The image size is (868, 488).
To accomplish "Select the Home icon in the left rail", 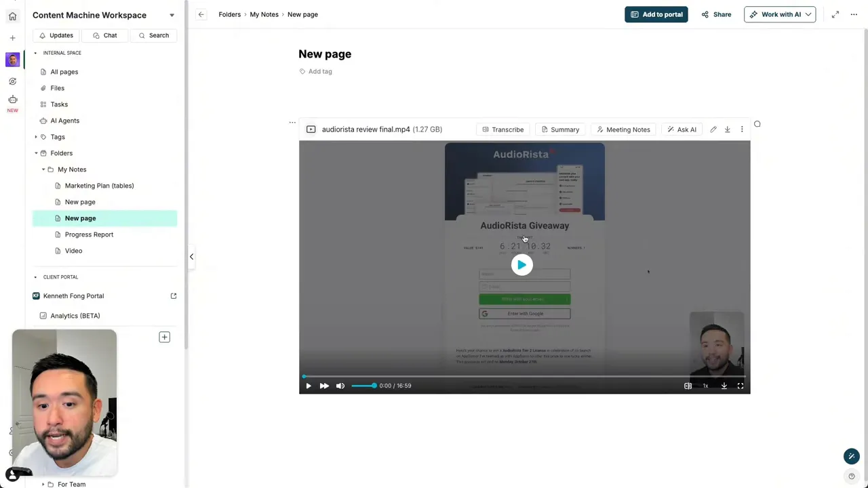I will (12, 16).
